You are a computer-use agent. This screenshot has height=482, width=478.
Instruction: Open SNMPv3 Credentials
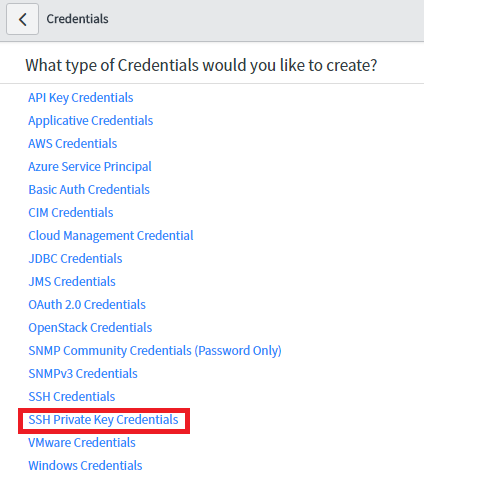pyautogui.click(x=83, y=374)
